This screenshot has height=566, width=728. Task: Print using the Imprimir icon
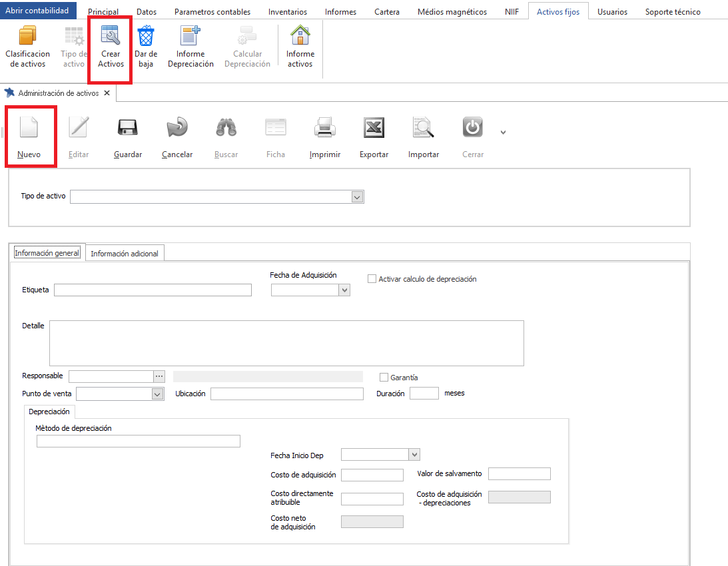(325, 128)
